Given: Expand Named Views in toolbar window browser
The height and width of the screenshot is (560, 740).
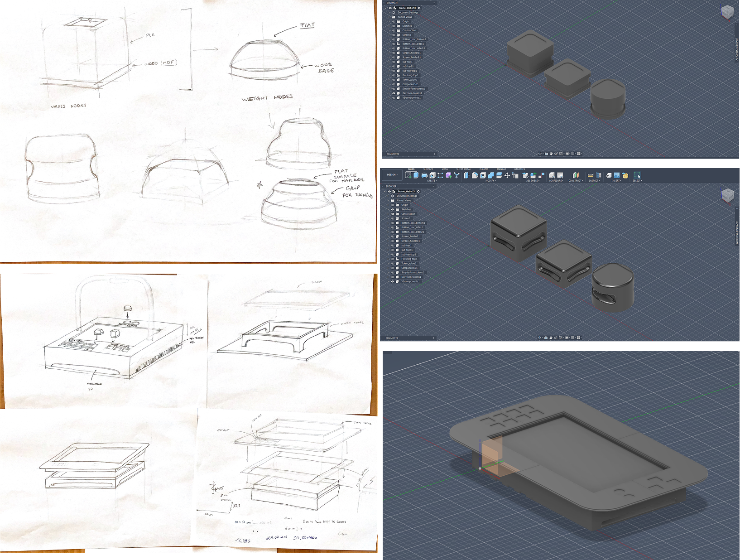Looking at the screenshot, I should pos(388,200).
